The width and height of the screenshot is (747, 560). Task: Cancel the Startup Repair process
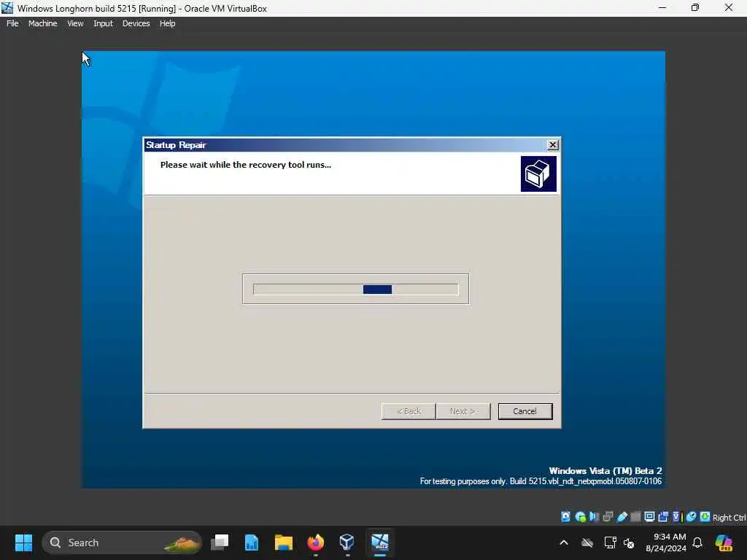(x=525, y=411)
